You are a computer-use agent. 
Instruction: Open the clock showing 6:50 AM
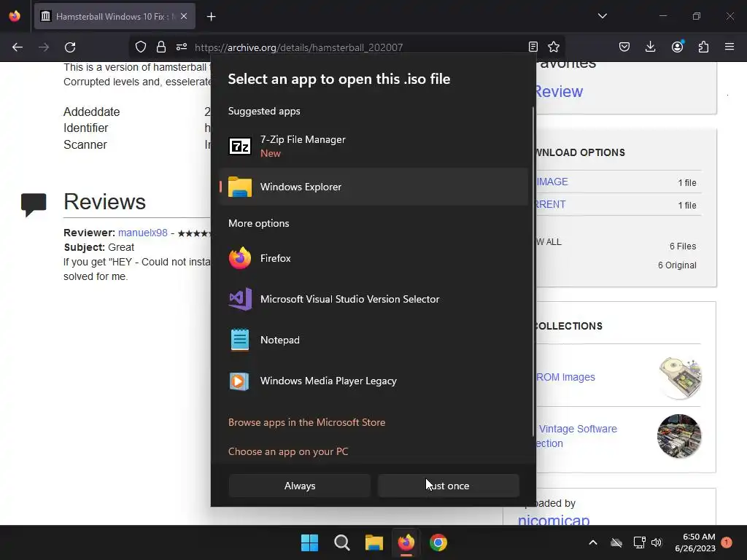695,542
